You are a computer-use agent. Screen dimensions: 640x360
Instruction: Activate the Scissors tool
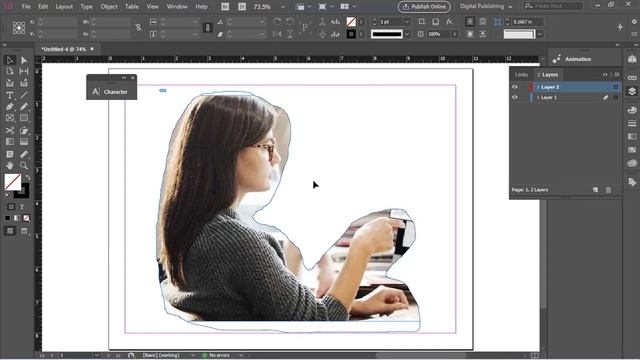coord(10,131)
